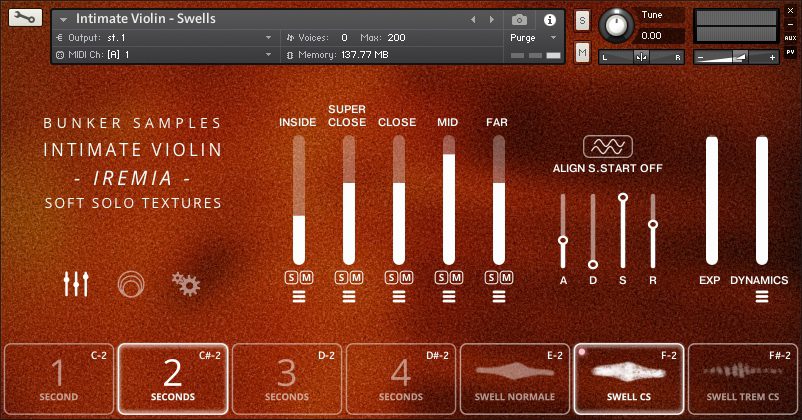Viewport: 802px width, 420px height.
Task: Solo the SUPER CLOSE mic
Action: click(341, 278)
